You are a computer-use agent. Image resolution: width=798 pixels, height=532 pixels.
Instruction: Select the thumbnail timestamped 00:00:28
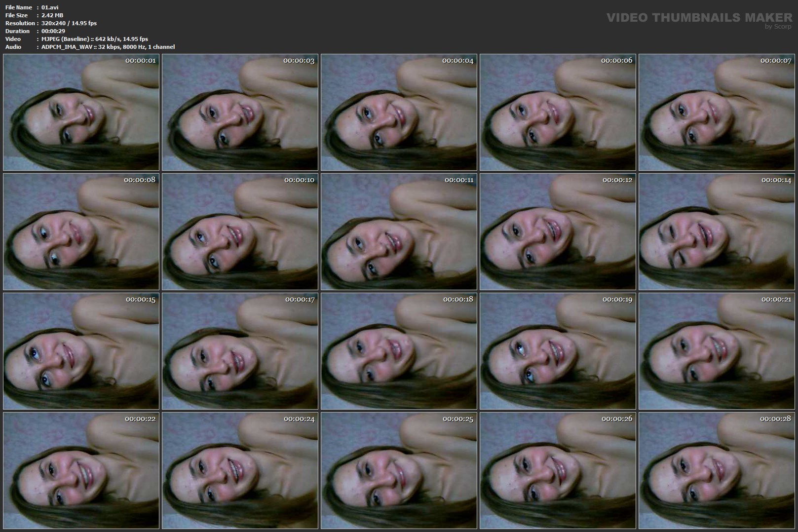pyautogui.click(x=717, y=470)
